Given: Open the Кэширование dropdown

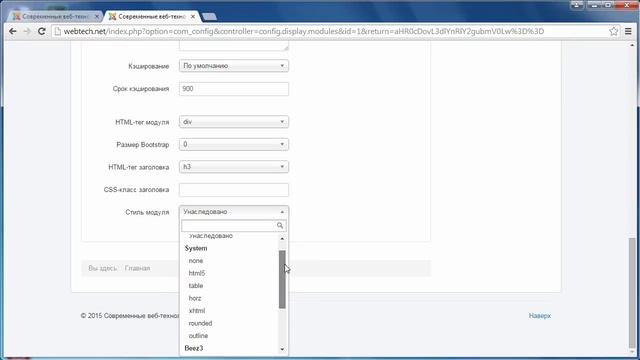Looking at the screenshot, I should pyautogui.click(x=234, y=66).
